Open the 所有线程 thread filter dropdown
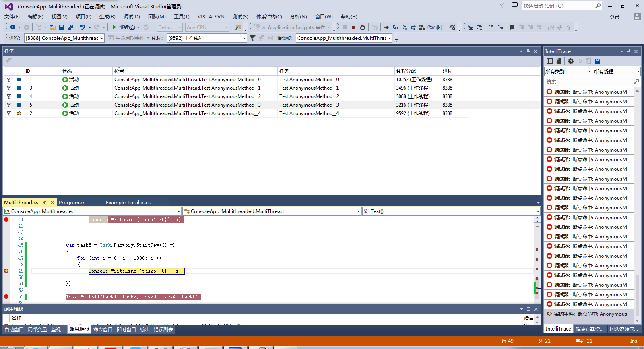The image size is (644, 349). tap(617, 71)
